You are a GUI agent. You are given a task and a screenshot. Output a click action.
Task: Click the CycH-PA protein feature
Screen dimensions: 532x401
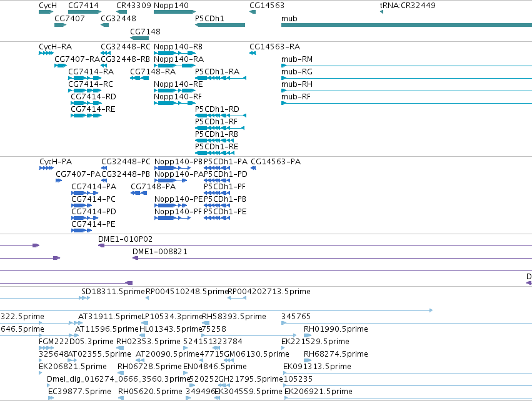click(46, 168)
